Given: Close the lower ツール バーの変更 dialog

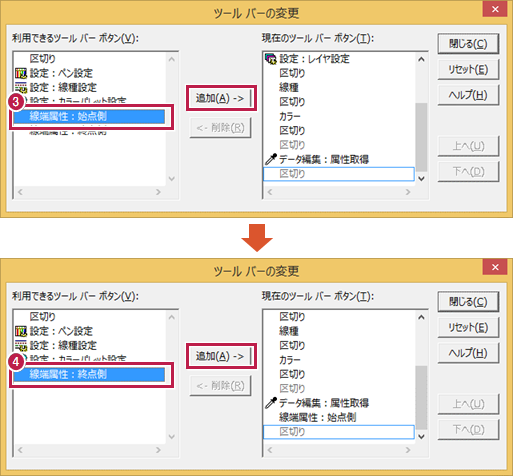Looking at the screenshot, I should pyautogui.click(x=495, y=267).
